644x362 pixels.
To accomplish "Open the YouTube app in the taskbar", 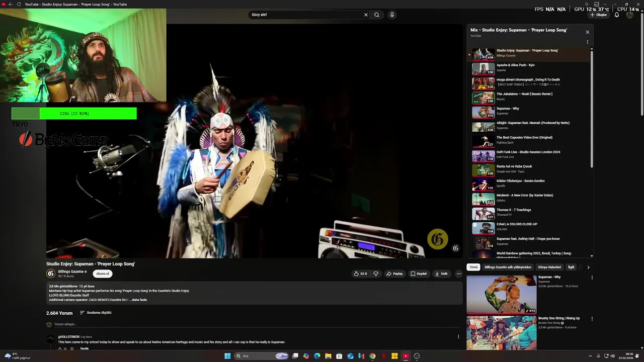I will pyautogui.click(x=406, y=356).
